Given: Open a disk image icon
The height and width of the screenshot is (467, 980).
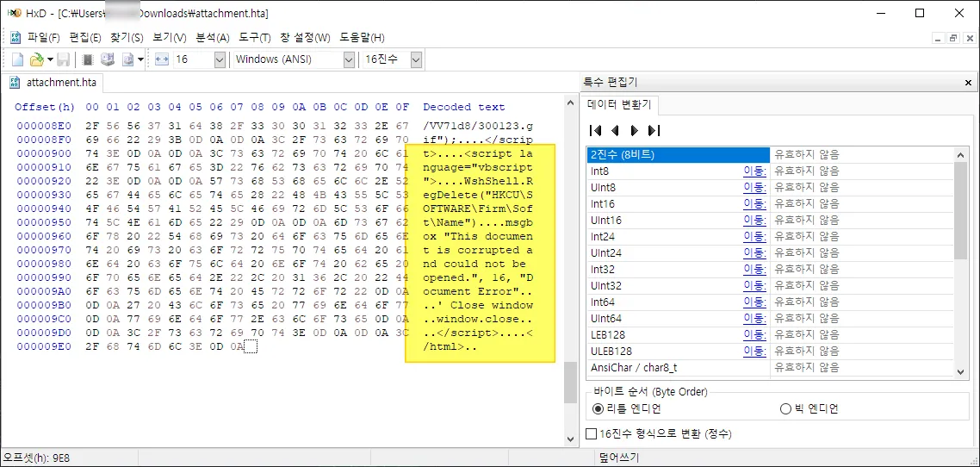Looking at the screenshot, I should click(x=127, y=60).
